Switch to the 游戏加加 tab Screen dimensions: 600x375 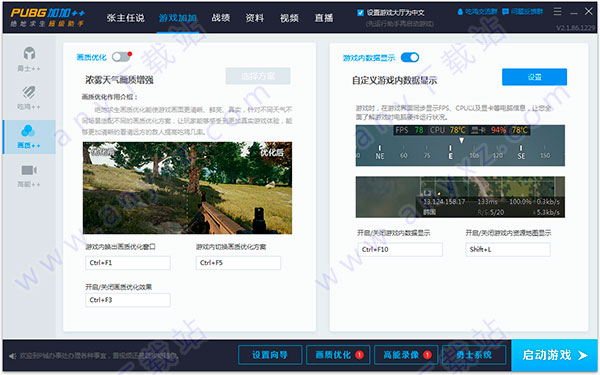point(178,18)
